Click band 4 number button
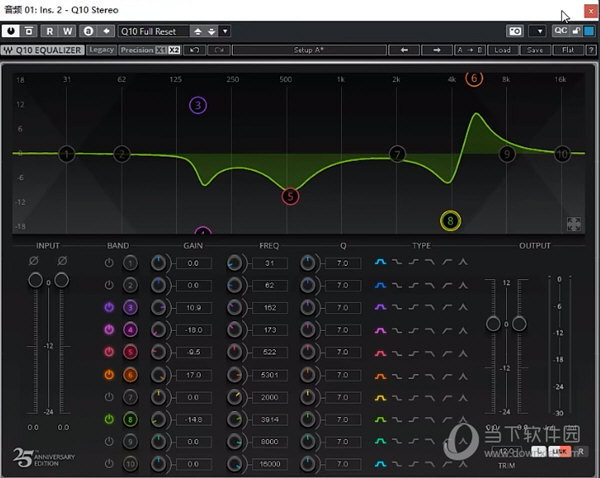This screenshot has height=478, width=600. coord(130,330)
